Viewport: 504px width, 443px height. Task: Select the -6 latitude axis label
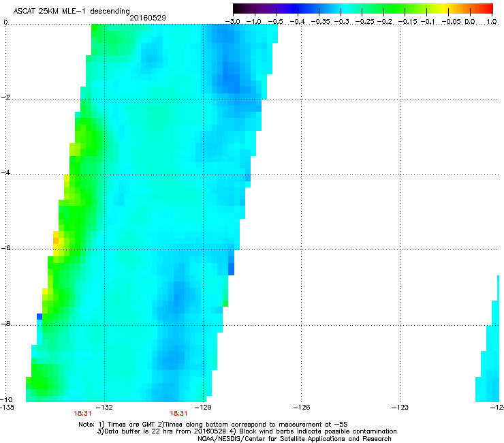(x=5, y=248)
